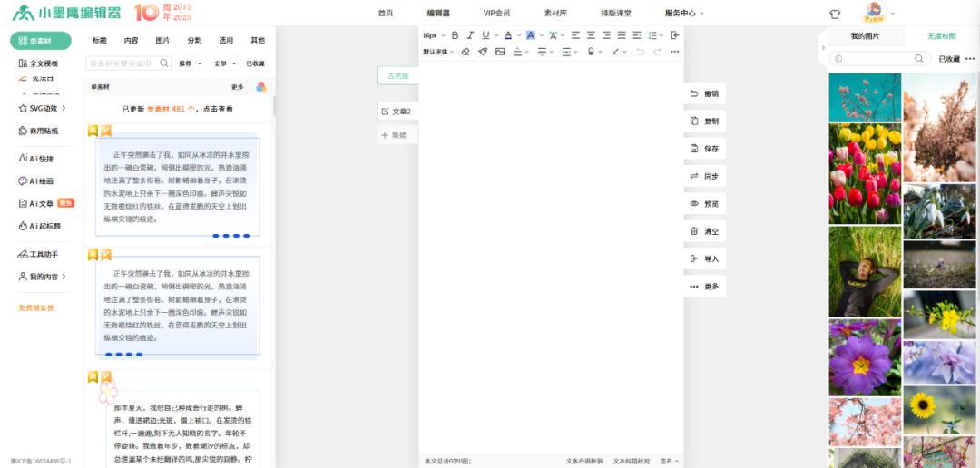Click the first-line indent icon
Image resolution: width=980 pixels, height=468 pixels.
(x=637, y=35)
